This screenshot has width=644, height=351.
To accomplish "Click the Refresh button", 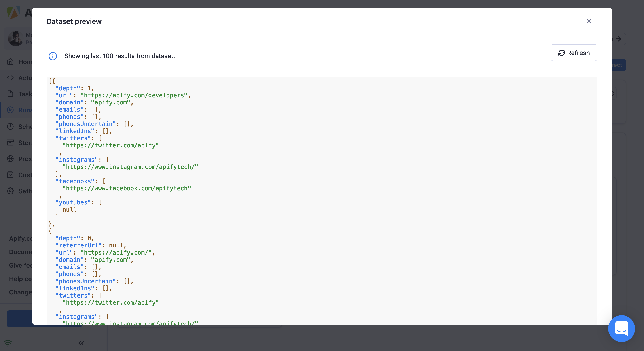I will coord(574,53).
